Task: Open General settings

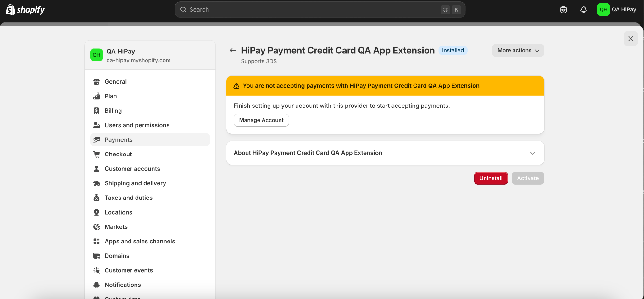Action: [150, 82]
